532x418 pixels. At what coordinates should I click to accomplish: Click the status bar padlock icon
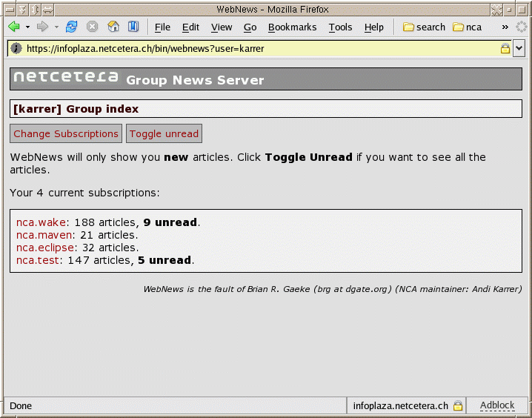pos(458,405)
